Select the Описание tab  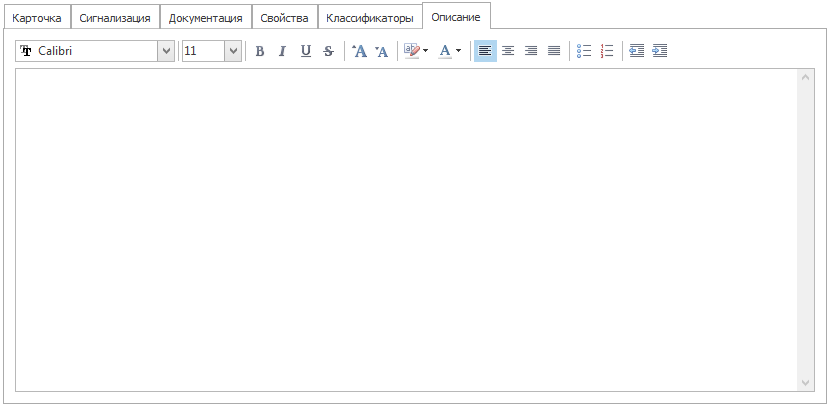456,17
